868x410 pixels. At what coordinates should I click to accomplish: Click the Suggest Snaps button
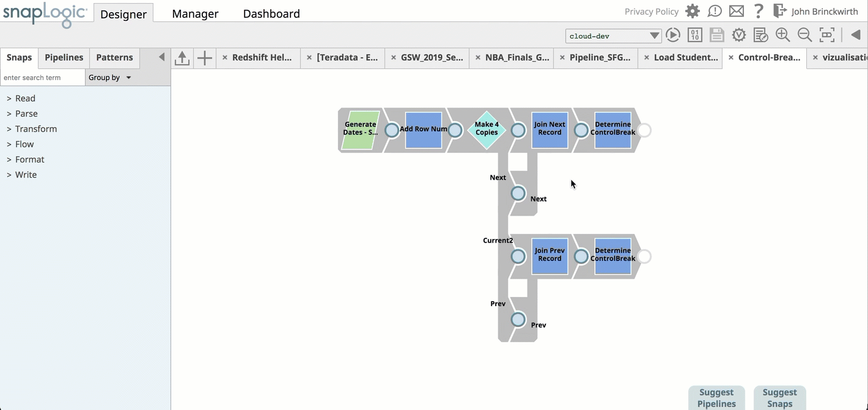pyautogui.click(x=779, y=398)
